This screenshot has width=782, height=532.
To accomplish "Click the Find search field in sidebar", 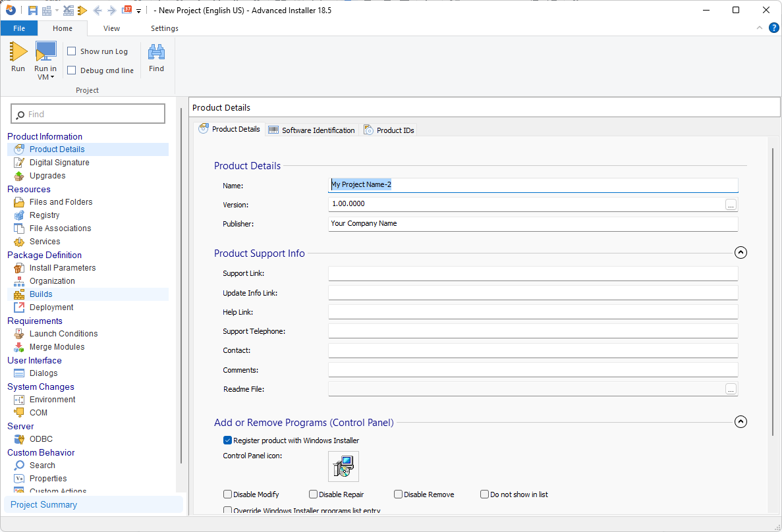I will tap(88, 114).
